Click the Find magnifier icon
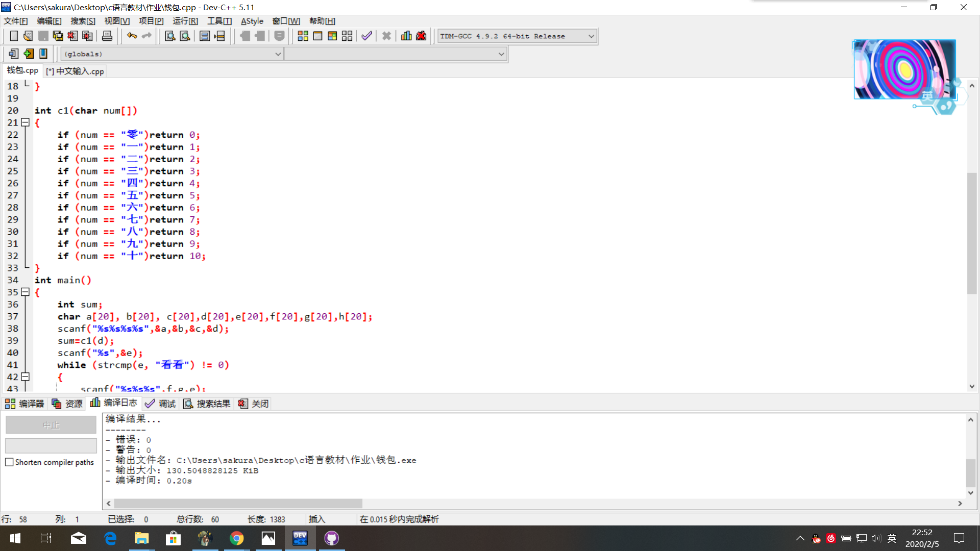980x551 pixels. click(170, 36)
